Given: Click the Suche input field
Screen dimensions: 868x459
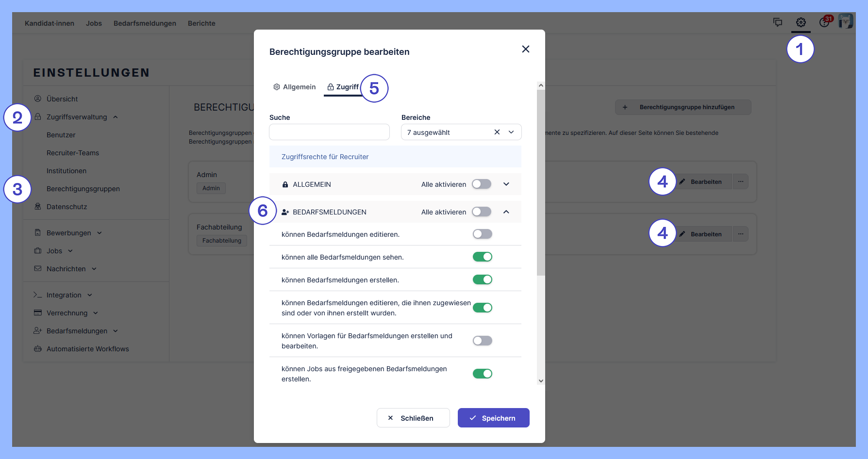Looking at the screenshot, I should coord(329,132).
